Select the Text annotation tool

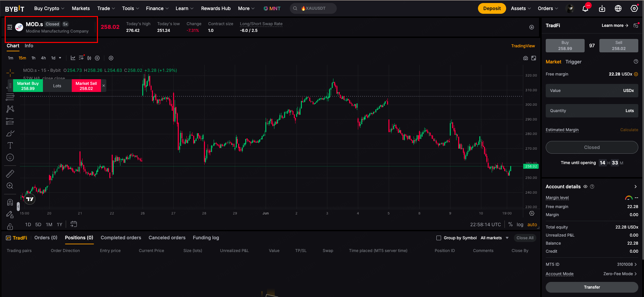[10, 145]
